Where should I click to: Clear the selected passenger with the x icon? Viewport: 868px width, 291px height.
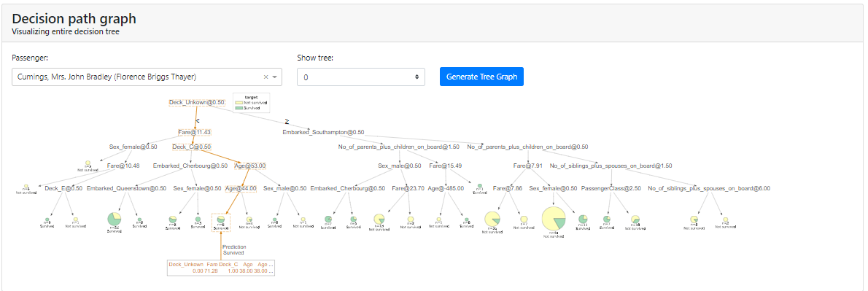coord(266,77)
